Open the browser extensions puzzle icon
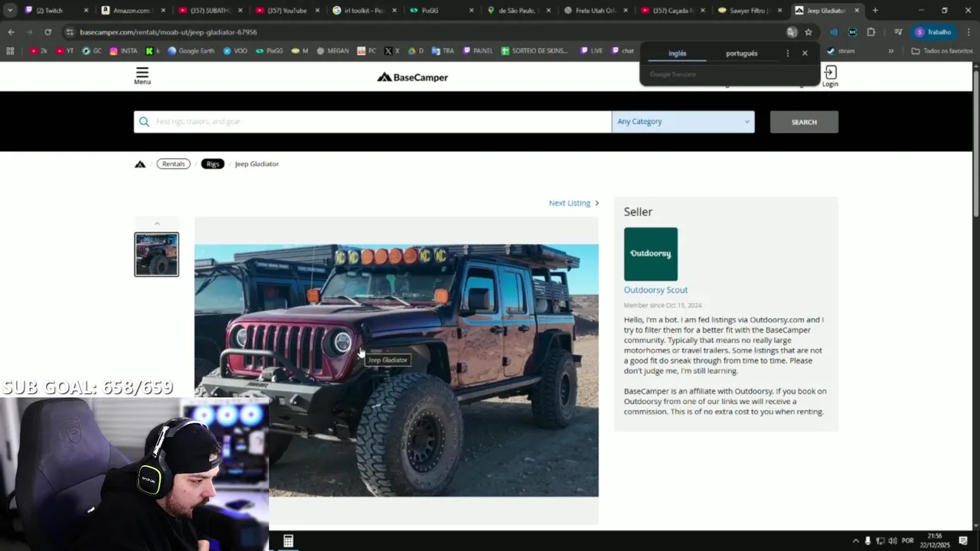Viewport: 980px width, 551px height. coord(871,32)
